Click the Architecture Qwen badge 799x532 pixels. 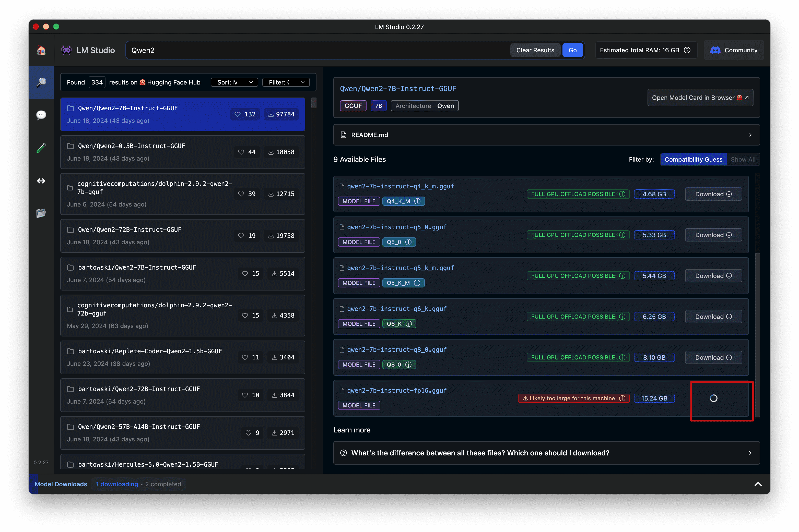click(424, 106)
